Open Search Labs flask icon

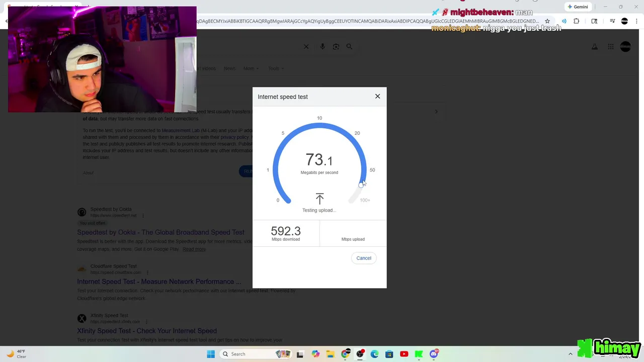(595, 46)
